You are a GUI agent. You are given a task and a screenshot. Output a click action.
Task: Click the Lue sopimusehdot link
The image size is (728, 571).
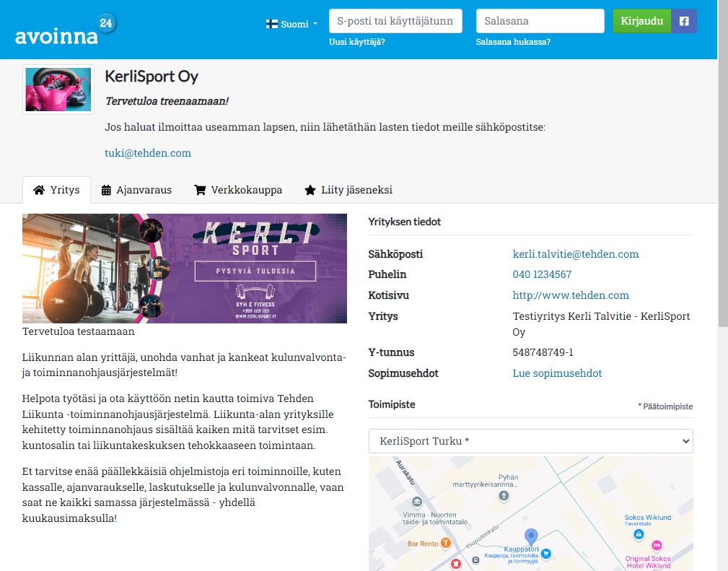click(x=557, y=373)
